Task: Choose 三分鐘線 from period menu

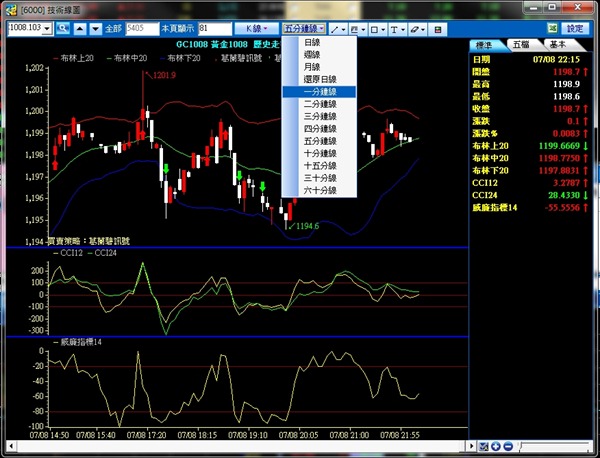Action: click(x=319, y=116)
